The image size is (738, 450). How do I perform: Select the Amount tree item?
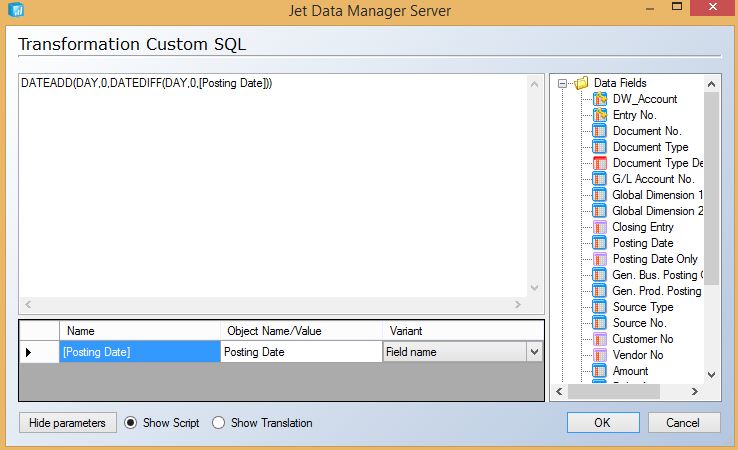tap(630, 371)
